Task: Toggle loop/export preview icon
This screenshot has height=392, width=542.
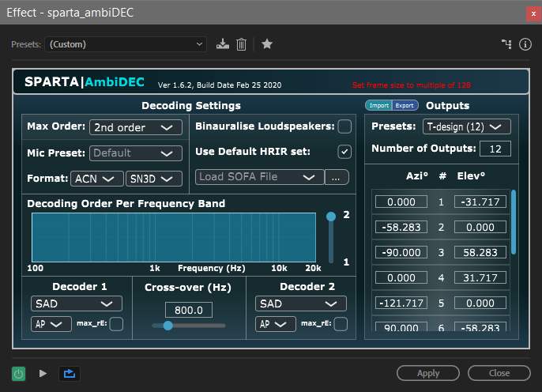Action: [70, 374]
